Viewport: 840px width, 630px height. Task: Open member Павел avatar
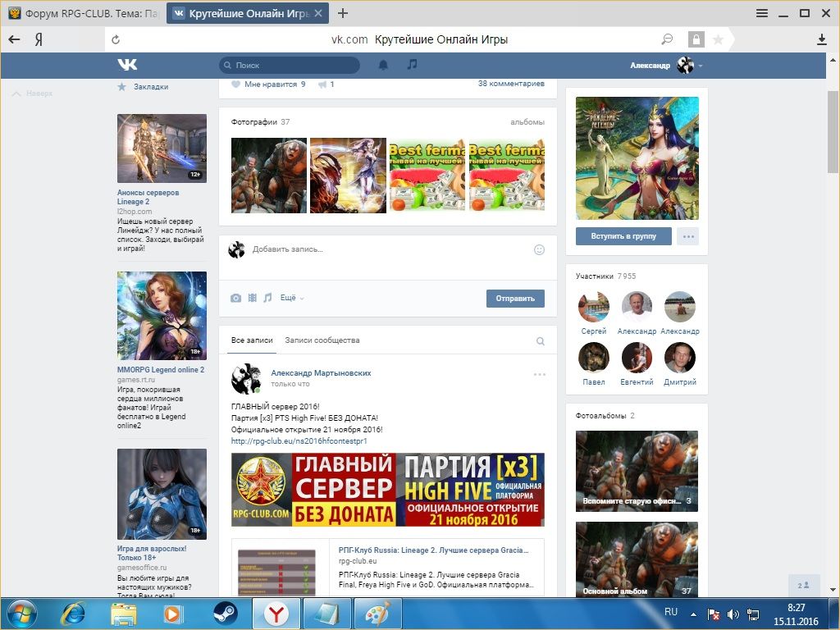(x=594, y=358)
